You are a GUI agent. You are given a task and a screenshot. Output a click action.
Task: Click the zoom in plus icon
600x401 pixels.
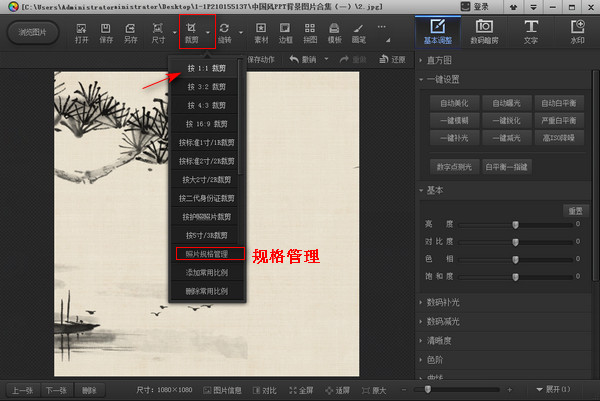point(510,390)
